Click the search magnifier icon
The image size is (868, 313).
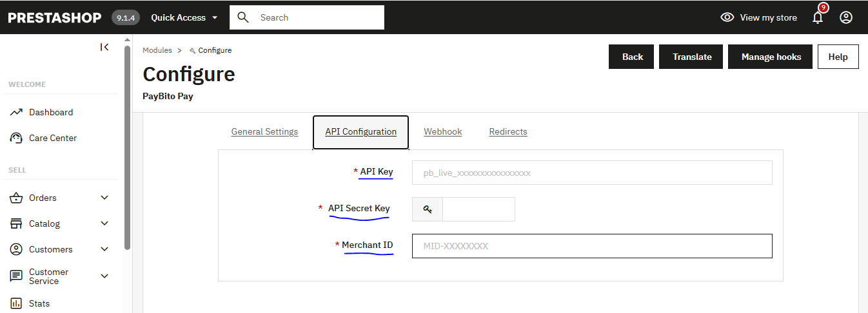click(243, 17)
